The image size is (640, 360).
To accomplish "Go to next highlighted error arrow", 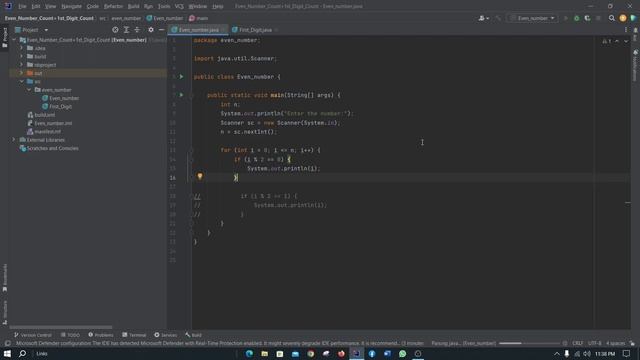I will coord(626,41).
